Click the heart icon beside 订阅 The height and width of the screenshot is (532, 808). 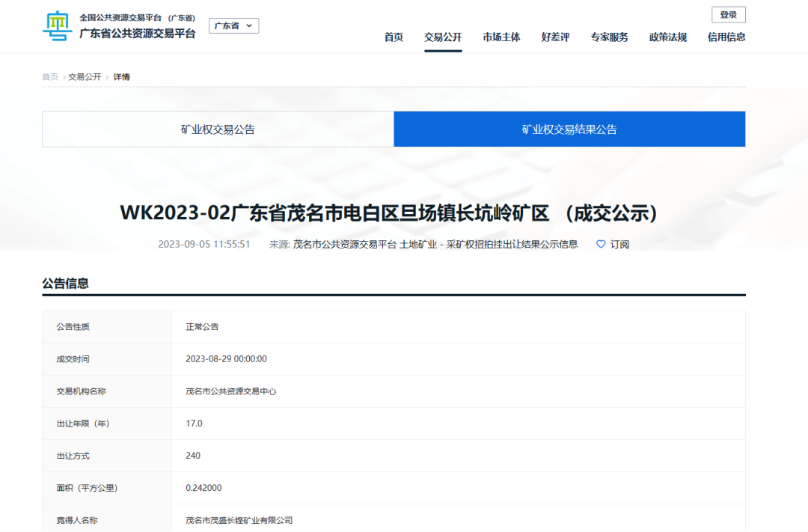coord(600,244)
